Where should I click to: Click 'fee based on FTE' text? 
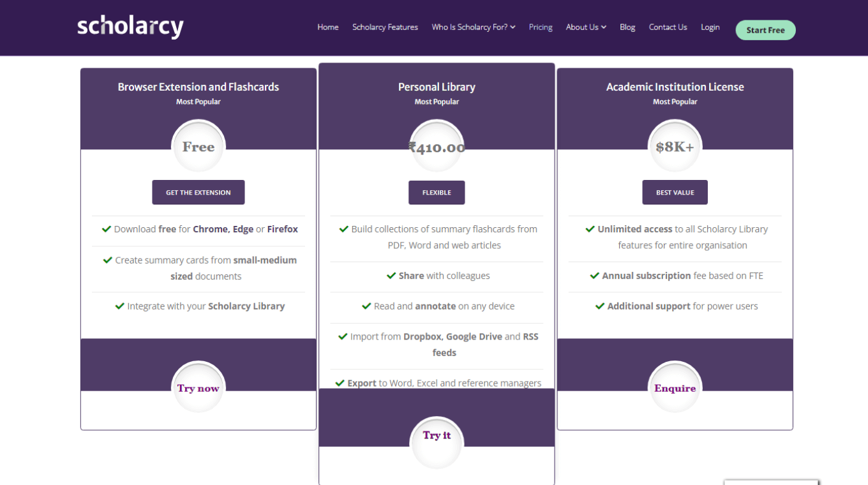coord(728,276)
